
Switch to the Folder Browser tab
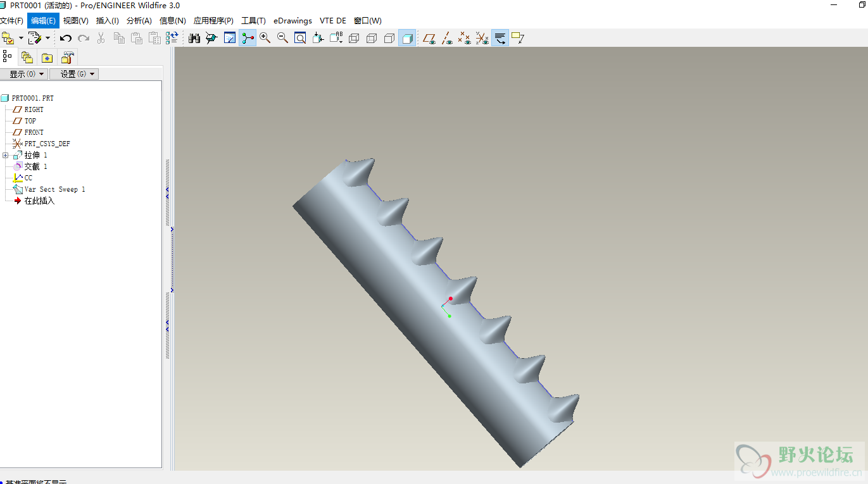(27, 58)
